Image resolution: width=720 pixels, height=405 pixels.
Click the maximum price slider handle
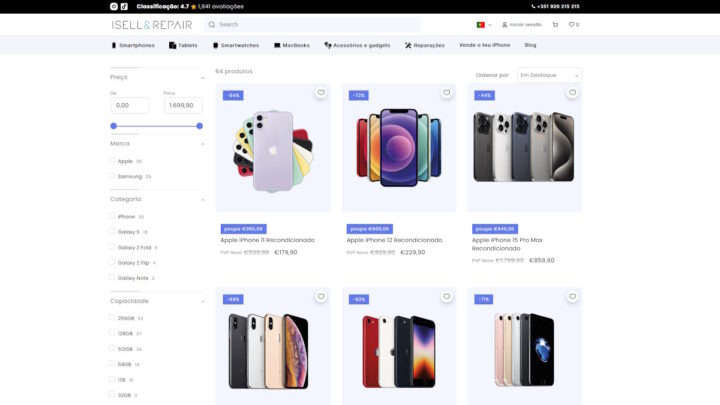[200, 126]
